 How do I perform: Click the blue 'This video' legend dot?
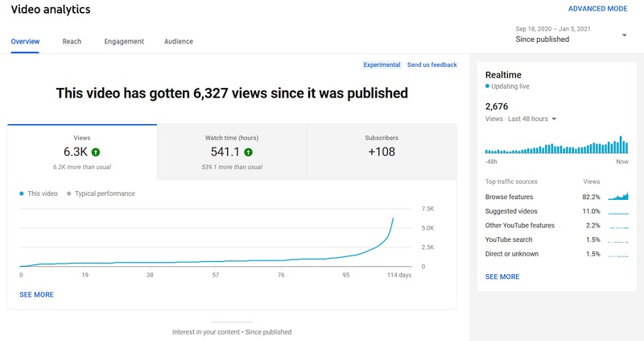tap(21, 193)
